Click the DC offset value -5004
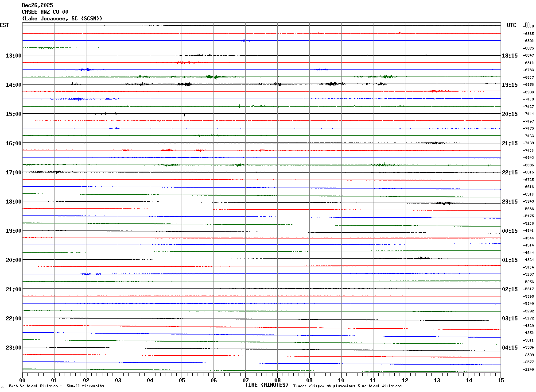536x392 pixels. 528,268
